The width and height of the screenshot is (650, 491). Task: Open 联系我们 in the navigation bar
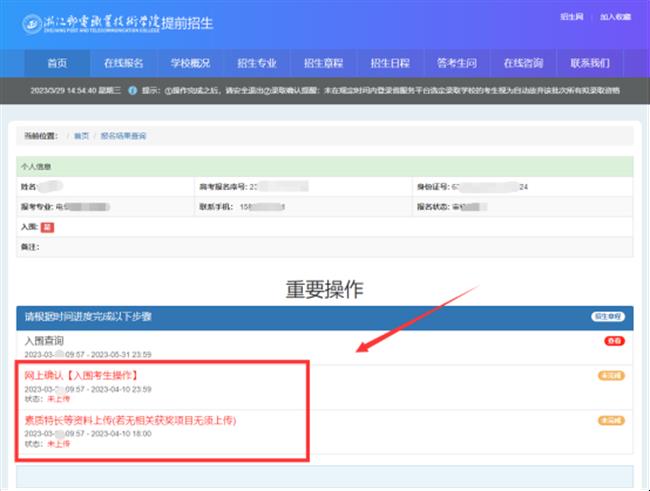point(590,63)
